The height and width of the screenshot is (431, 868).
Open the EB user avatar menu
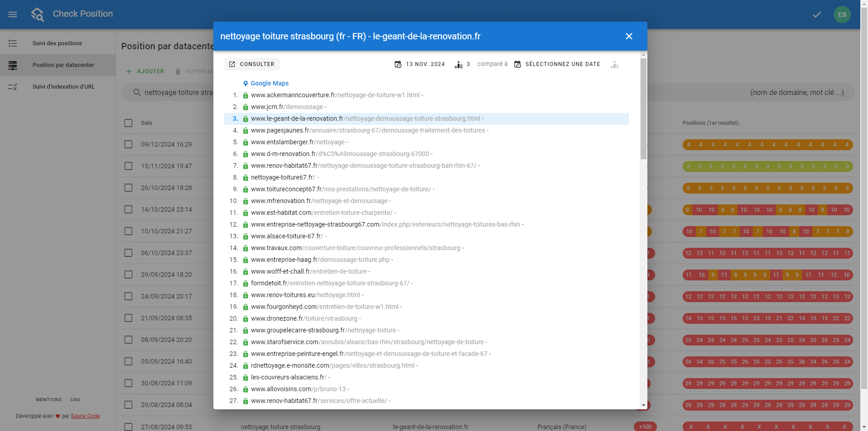(842, 14)
